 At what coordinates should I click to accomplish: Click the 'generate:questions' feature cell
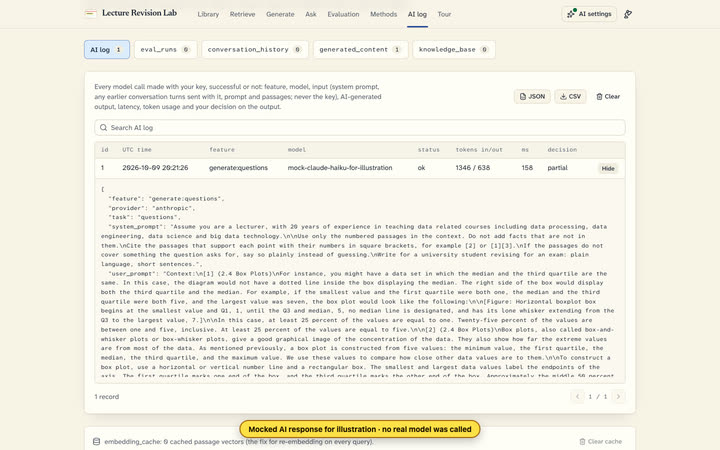point(238,168)
